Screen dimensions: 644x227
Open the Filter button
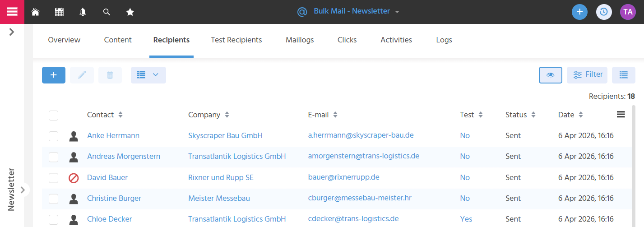pyautogui.click(x=587, y=75)
